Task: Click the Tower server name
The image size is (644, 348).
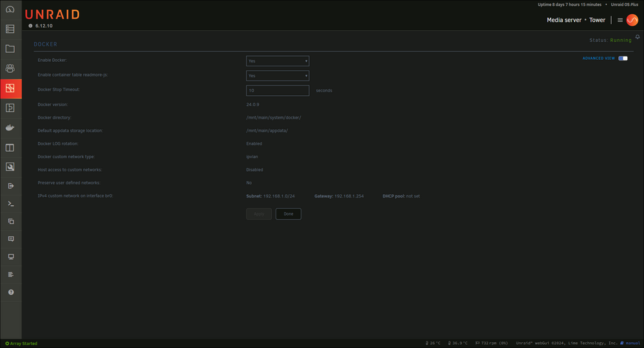Action: click(597, 20)
